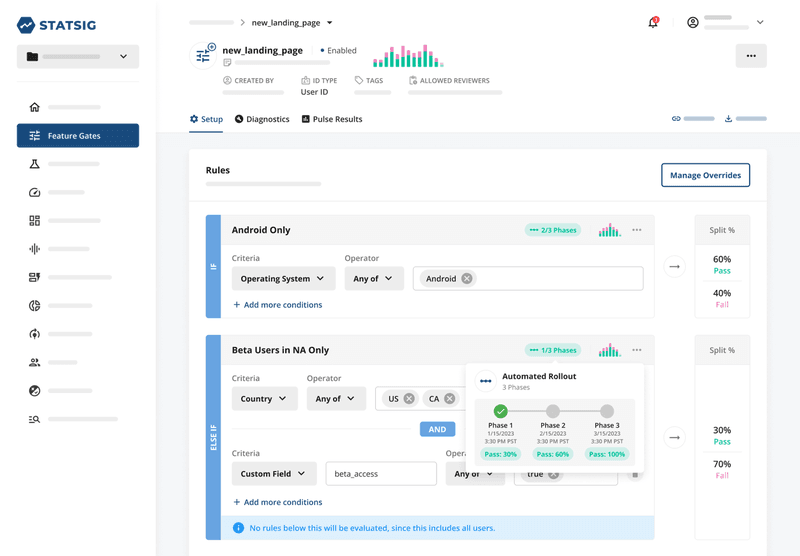Open the experiments flask icon in sidebar
The height and width of the screenshot is (556, 800).
click(x=34, y=164)
